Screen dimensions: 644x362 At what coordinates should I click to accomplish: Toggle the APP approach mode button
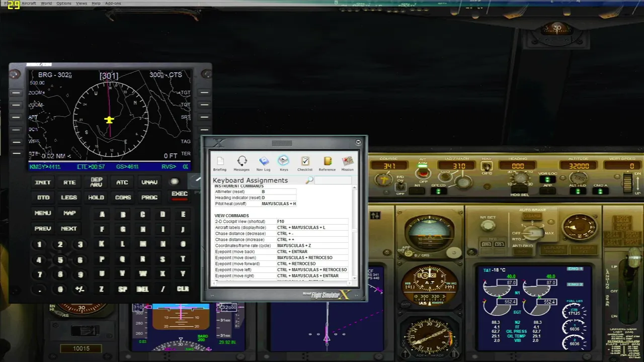tap(547, 191)
